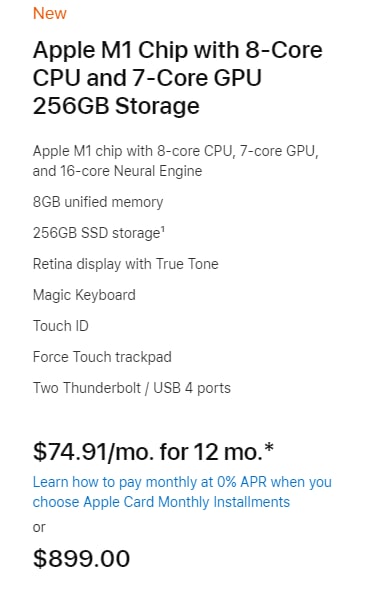The height and width of the screenshot is (590, 376).
Task: Click the 16-core Neural Engine description line
Action: click(x=117, y=171)
